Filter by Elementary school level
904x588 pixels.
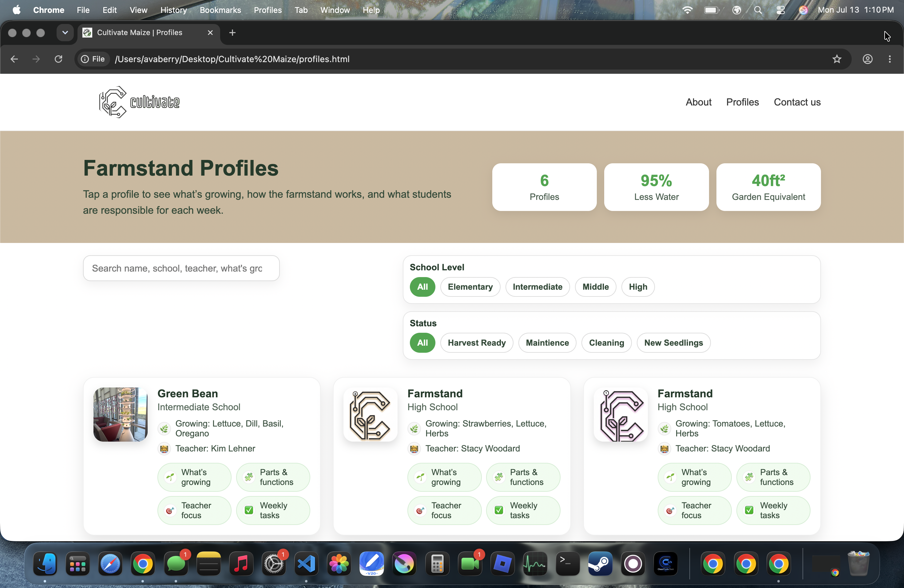pos(470,287)
